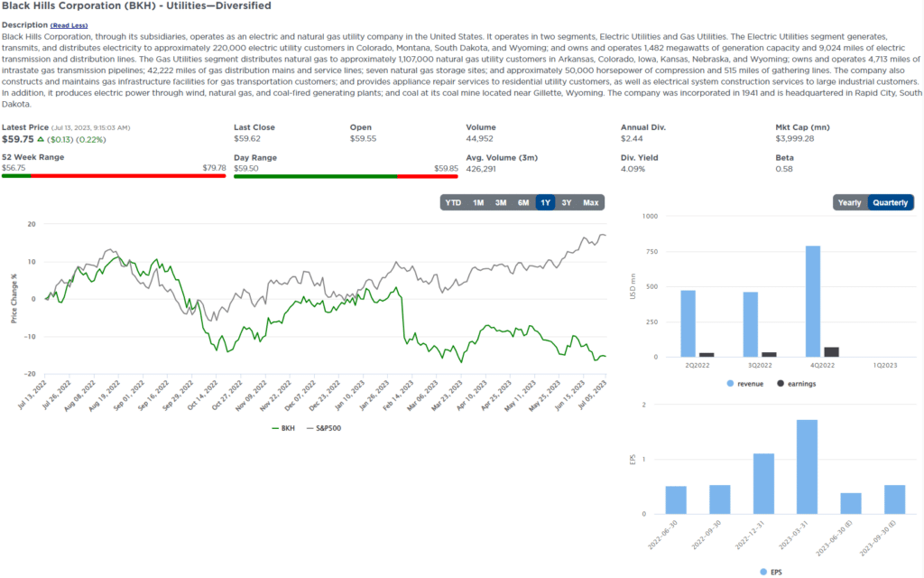Click the USD mn axis title
This screenshot has height=578, width=924.
(633, 286)
